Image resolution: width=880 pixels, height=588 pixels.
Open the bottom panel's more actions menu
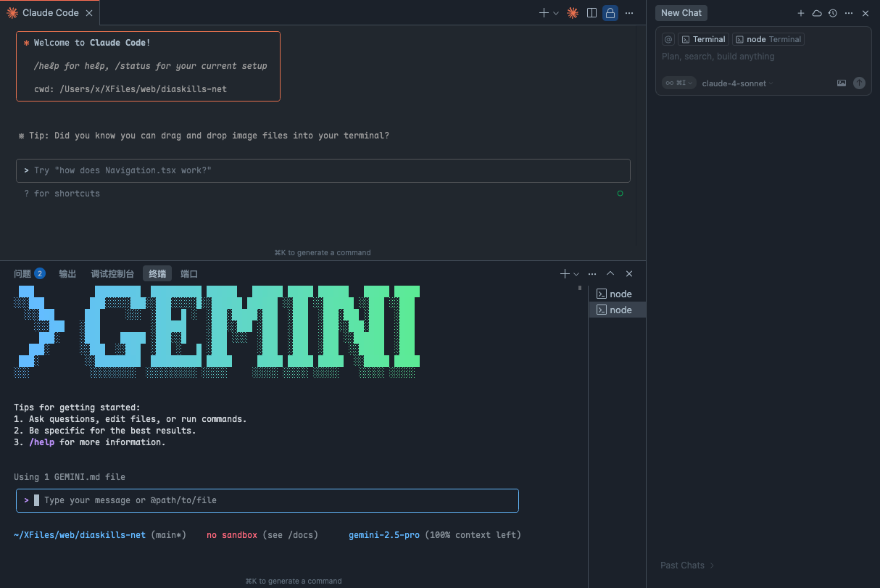click(592, 274)
